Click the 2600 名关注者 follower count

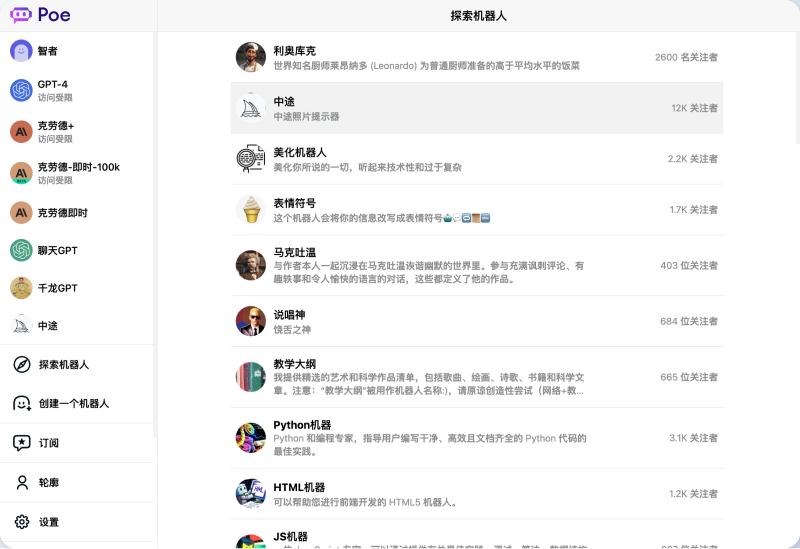tap(686, 57)
